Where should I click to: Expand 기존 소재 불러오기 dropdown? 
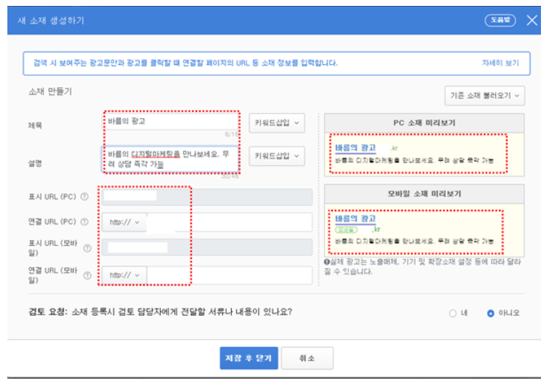[x=485, y=96]
